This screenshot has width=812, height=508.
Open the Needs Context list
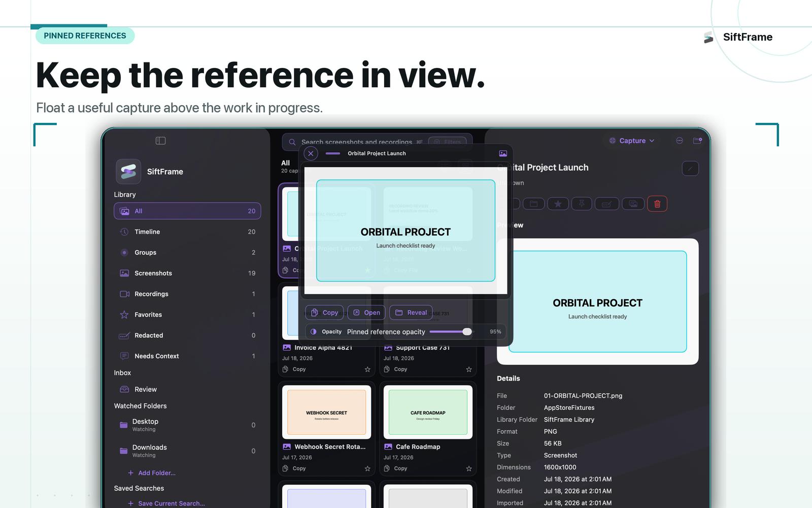[187, 356]
